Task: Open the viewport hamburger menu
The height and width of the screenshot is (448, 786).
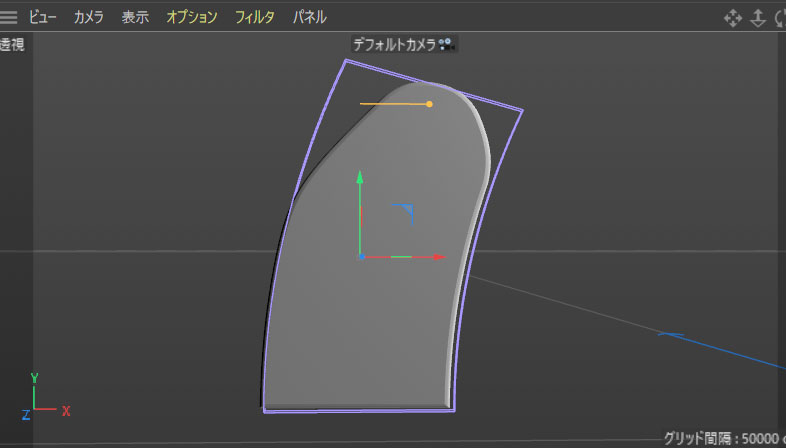Action: pyautogui.click(x=10, y=17)
